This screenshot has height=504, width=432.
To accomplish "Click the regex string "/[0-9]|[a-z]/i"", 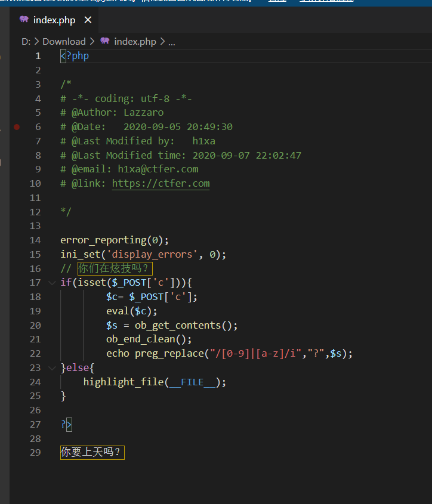I will tap(255, 354).
